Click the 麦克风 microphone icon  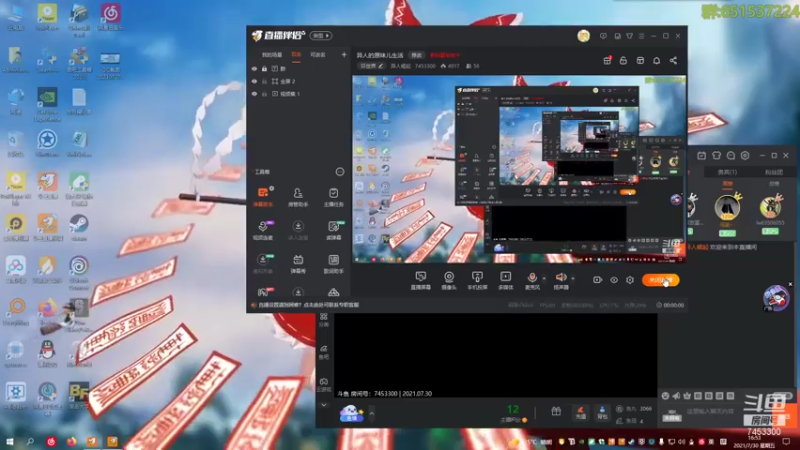pyautogui.click(x=532, y=278)
